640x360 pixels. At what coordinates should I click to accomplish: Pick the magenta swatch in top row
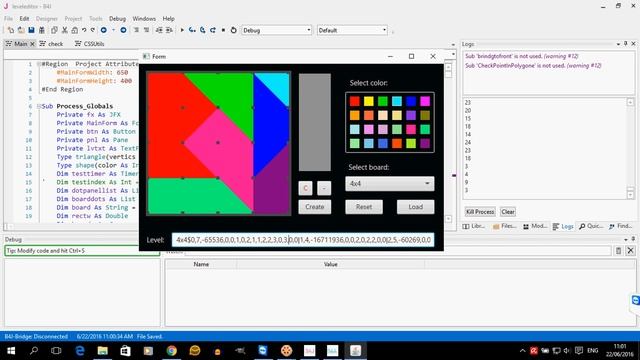pos(425,101)
